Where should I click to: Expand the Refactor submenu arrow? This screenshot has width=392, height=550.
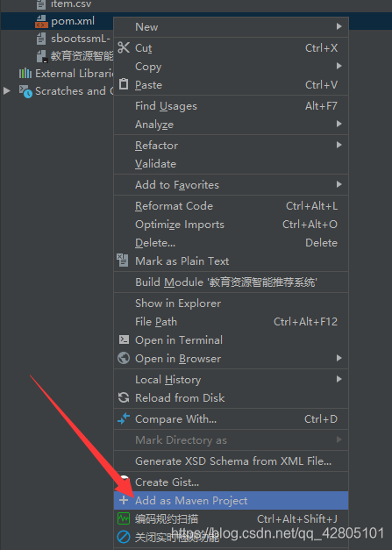pyautogui.click(x=339, y=145)
